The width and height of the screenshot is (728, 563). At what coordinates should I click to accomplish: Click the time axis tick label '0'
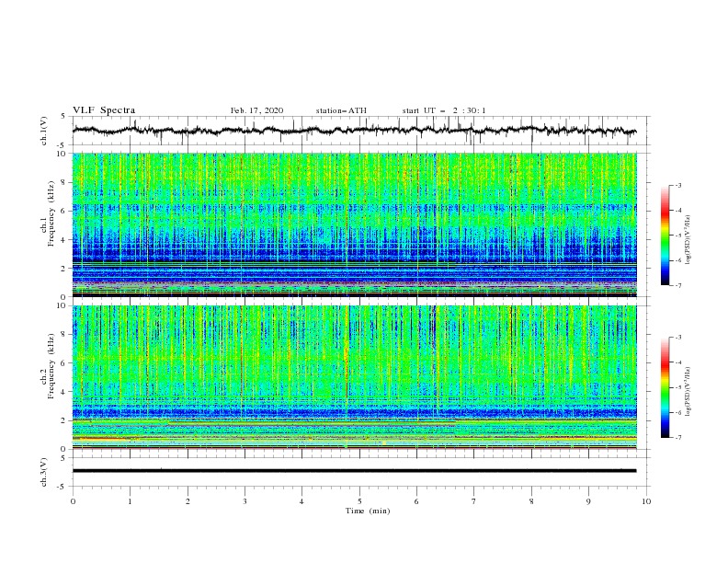[x=73, y=501]
